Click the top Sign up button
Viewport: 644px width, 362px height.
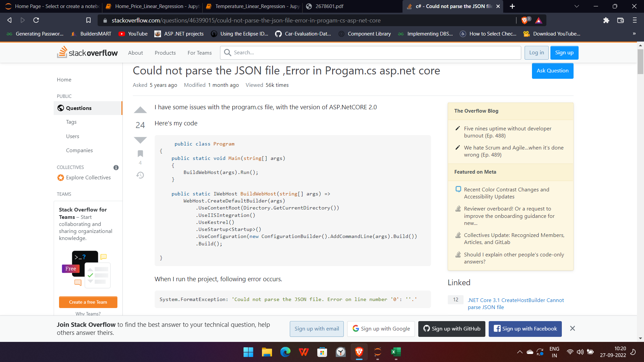click(x=564, y=53)
